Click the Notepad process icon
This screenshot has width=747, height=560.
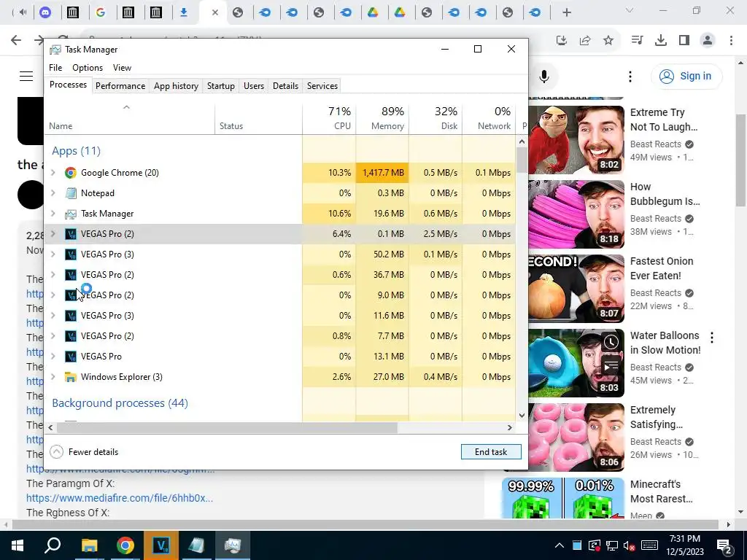[71, 192]
